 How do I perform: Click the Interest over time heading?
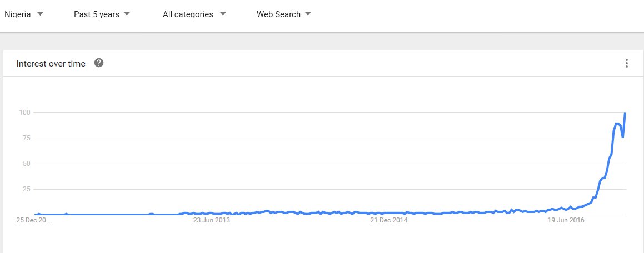(x=51, y=64)
